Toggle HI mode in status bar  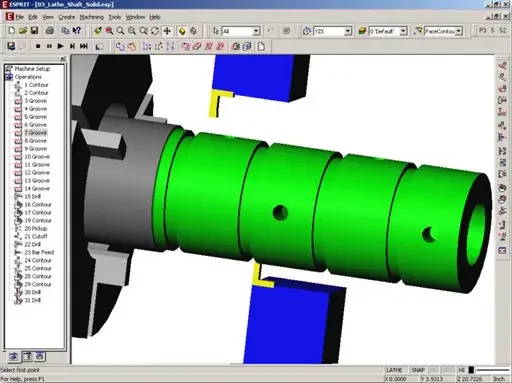(x=461, y=370)
